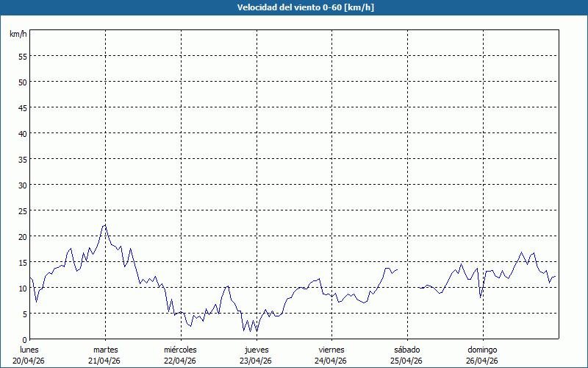Click the 'miércoles' day label
This screenshot has height=368, width=588.
coord(180,350)
